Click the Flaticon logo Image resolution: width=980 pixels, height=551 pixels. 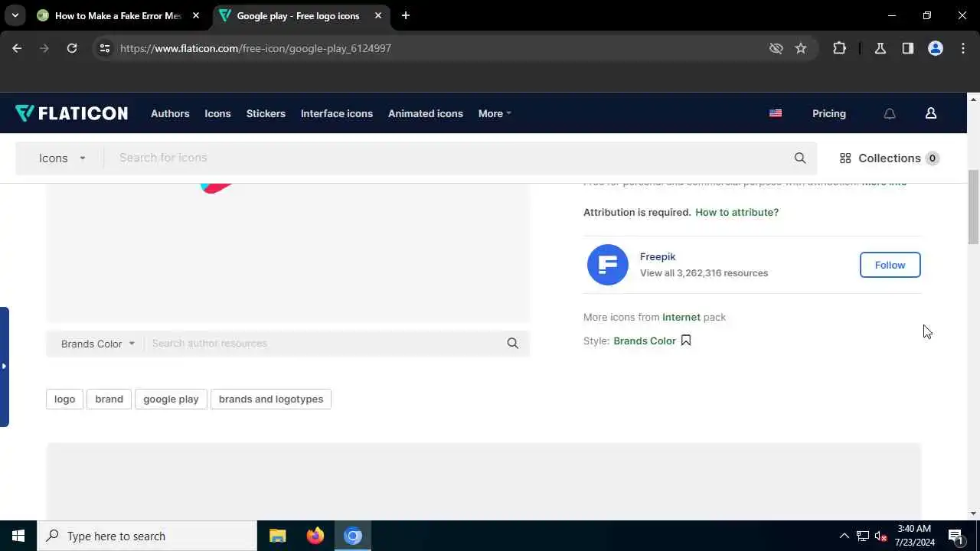pyautogui.click(x=71, y=113)
